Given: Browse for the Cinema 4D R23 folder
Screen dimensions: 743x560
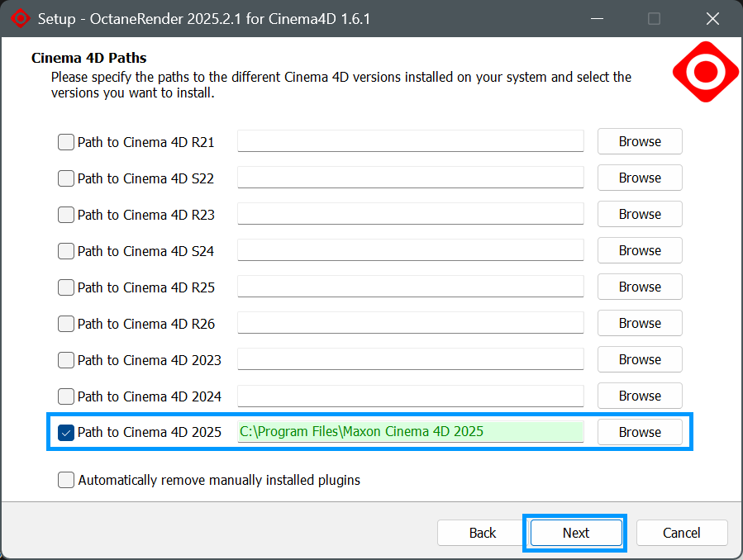Looking at the screenshot, I should coord(640,214).
